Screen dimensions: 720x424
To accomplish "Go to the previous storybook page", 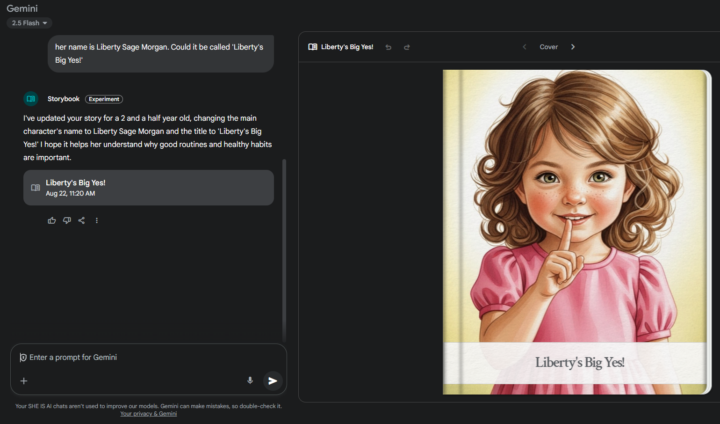I will (524, 47).
